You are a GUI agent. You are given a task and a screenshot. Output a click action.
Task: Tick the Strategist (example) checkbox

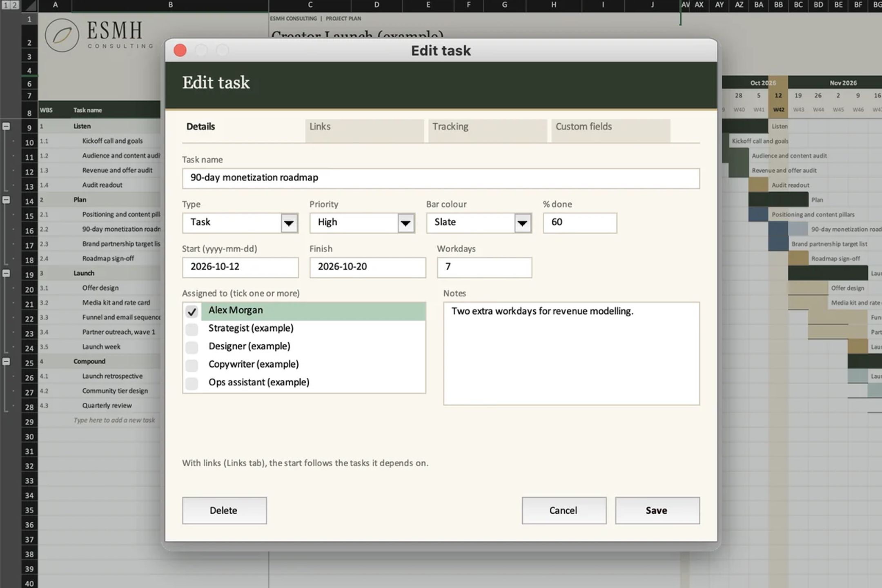click(192, 329)
